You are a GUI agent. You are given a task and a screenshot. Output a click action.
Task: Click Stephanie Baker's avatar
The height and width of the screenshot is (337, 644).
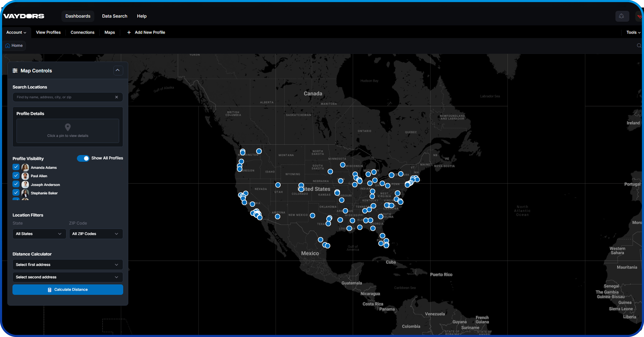coord(25,193)
